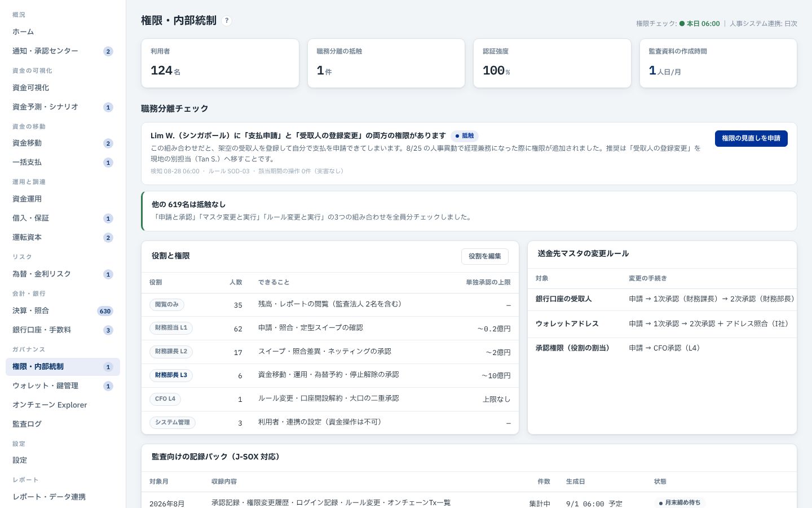812x508 pixels.
Task: Click the 抵触 status badge
Action: pyautogui.click(x=465, y=136)
